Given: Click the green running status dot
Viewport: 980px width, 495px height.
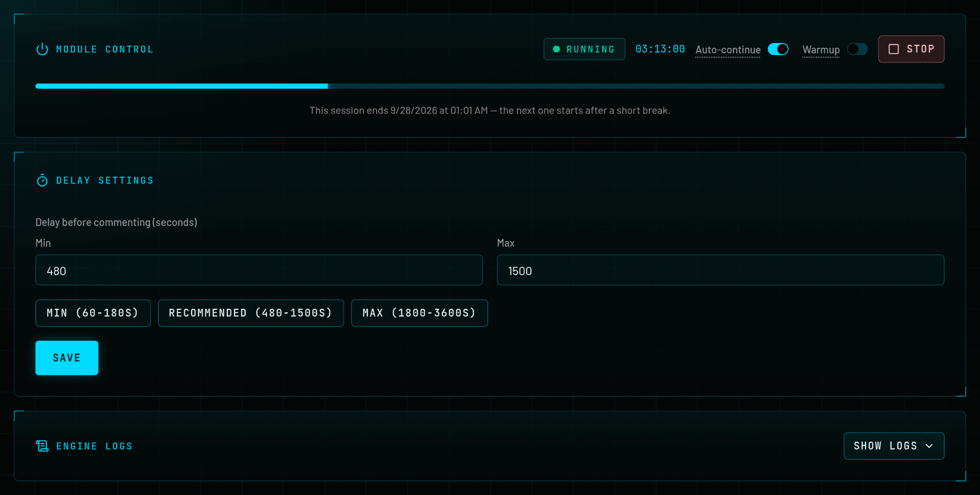Looking at the screenshot, I should [x=556, y=49].
